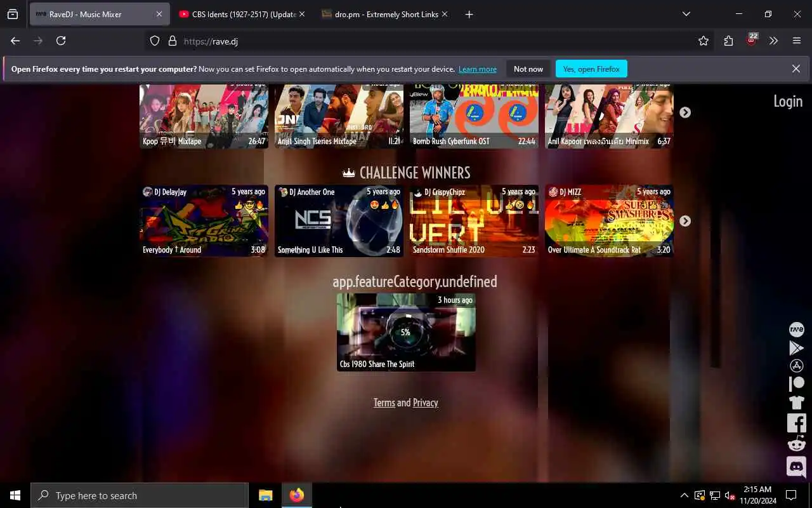Open File Explorer from taskbar

pyautogui.click(x=265, y=495)
